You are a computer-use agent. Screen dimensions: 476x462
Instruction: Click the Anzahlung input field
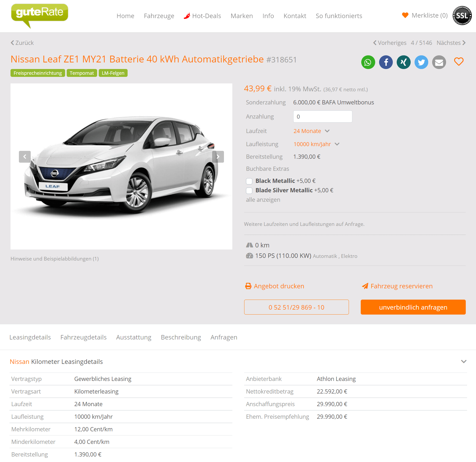(323, 116)
